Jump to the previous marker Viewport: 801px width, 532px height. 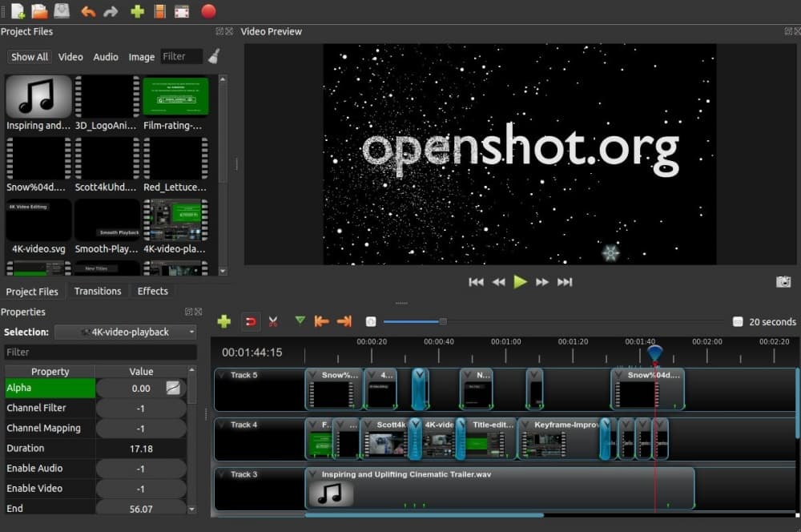tap(321, 321)
